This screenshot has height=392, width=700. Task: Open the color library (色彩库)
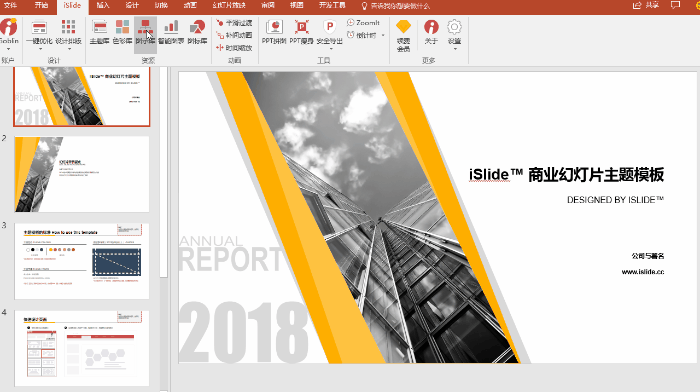coord(122,32)
